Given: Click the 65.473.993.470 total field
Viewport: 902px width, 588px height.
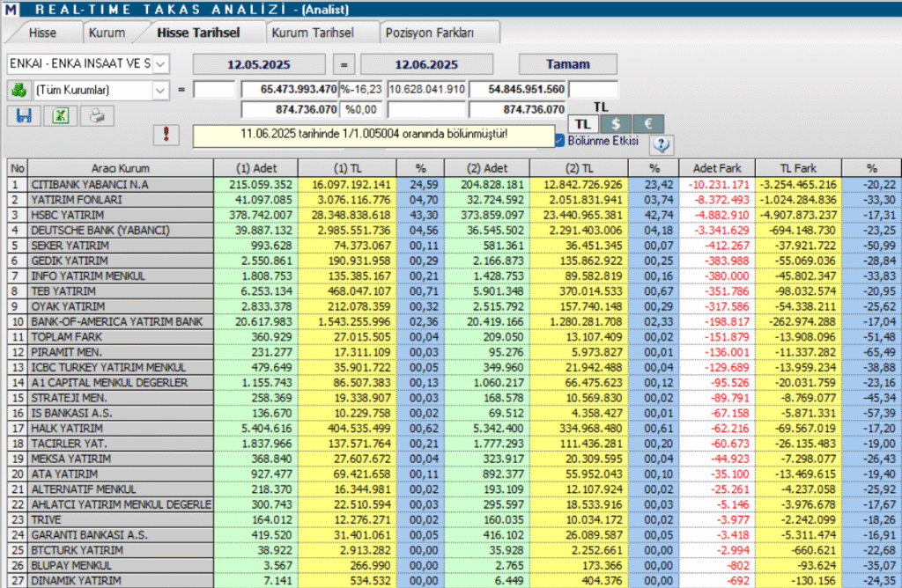Looking at the screenshot, I should 289,90.
